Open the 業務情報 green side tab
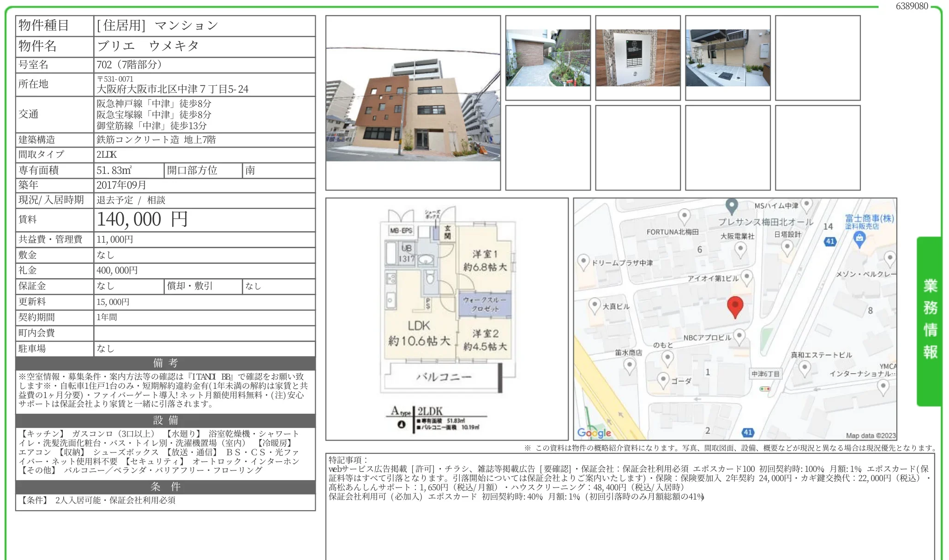Image resolution: width=949 pixels, height=560 pixels. pos(929,321)
